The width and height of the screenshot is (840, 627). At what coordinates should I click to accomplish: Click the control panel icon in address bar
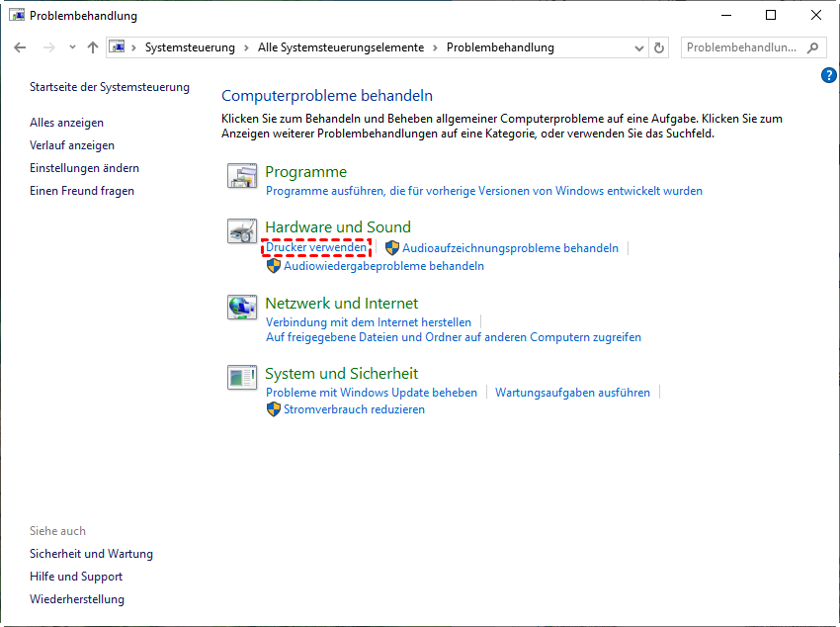(118, 47)
